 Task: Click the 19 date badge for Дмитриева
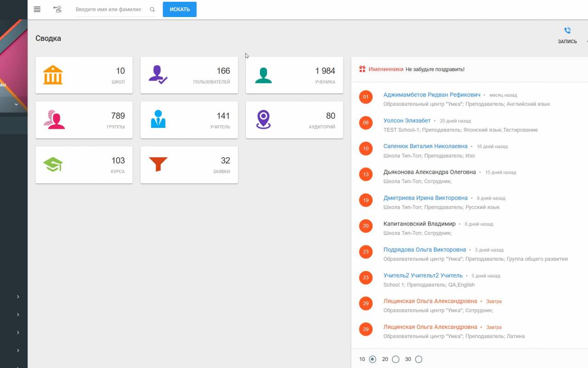click(x=366, y=200)
